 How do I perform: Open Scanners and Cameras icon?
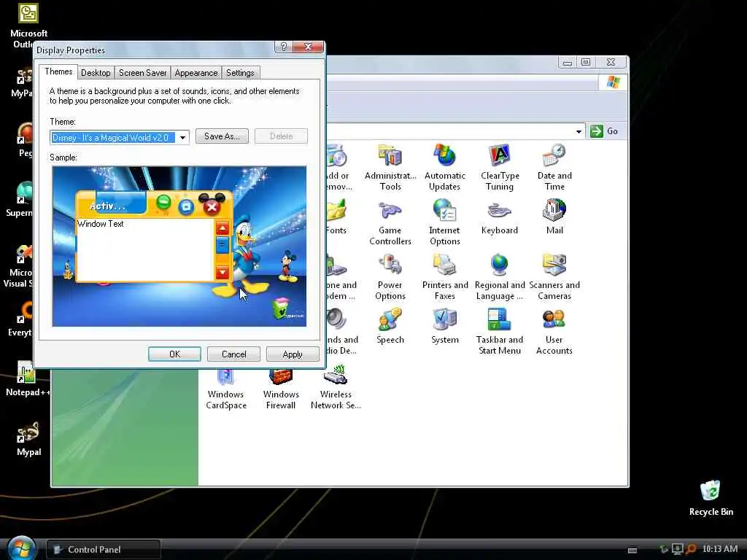[x=554, y=276]
